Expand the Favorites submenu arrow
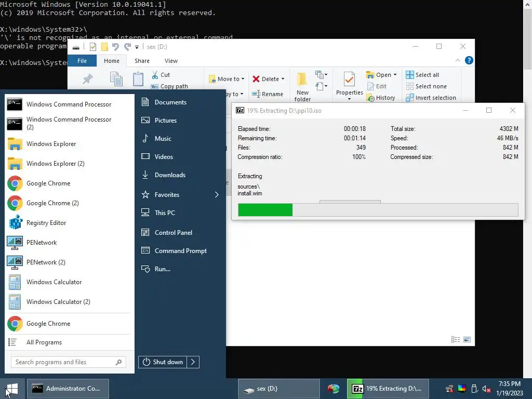Screen dimensions: 532x399 (217, 195)
